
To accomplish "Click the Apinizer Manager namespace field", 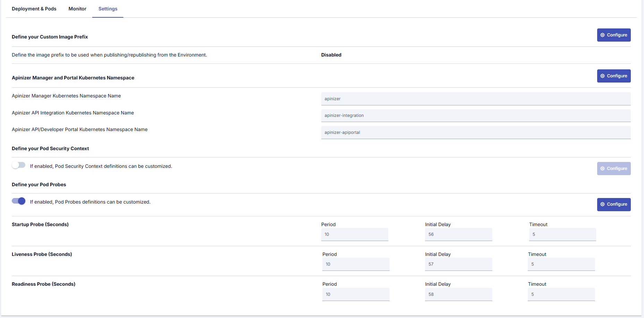I will click(x=476, y=99).
